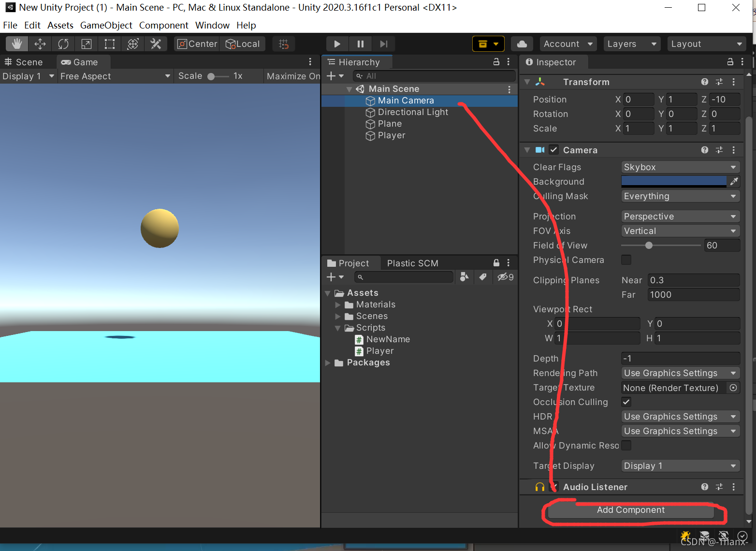Toggle Maximize On Play
The height and width of the screenshot is (551, 756).
tap(293, 76)
